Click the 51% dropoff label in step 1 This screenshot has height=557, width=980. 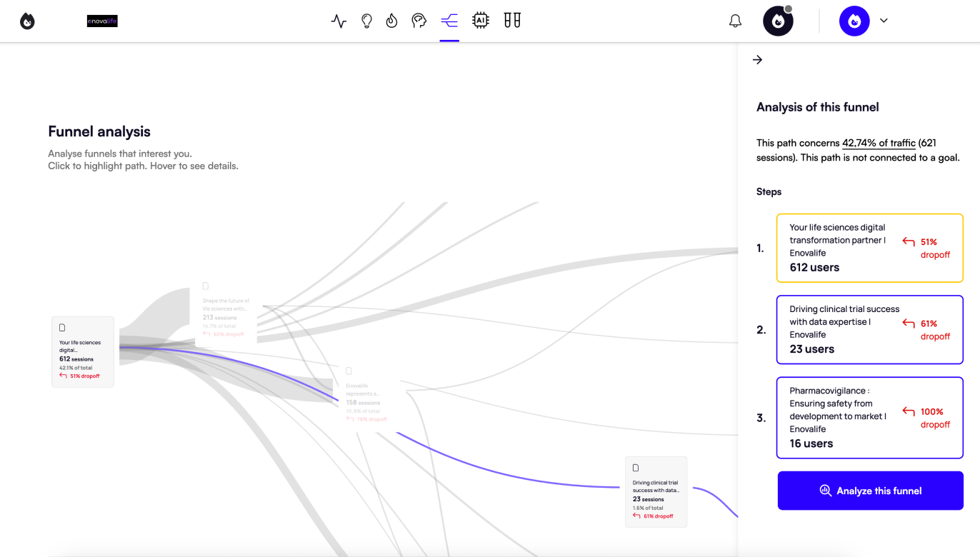click(935, 249)
